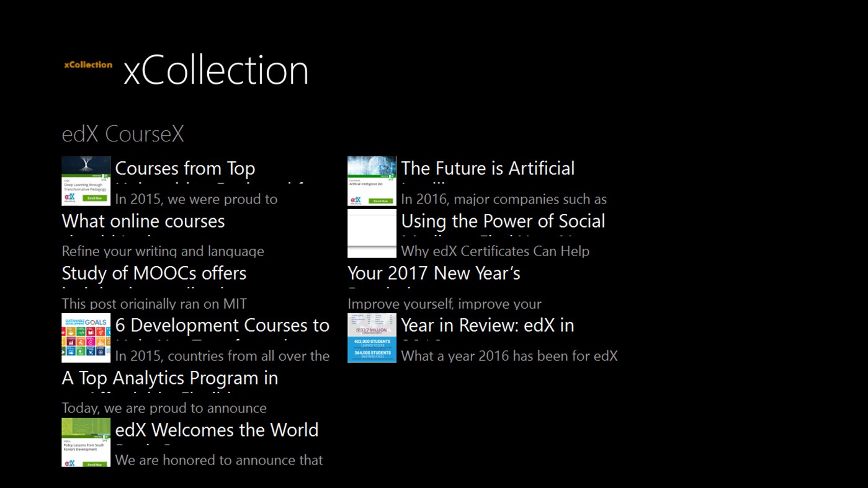Screen dimensions: 868x488
Task: Open the edX CourseX section header
Action: click(x=122, y=133)
